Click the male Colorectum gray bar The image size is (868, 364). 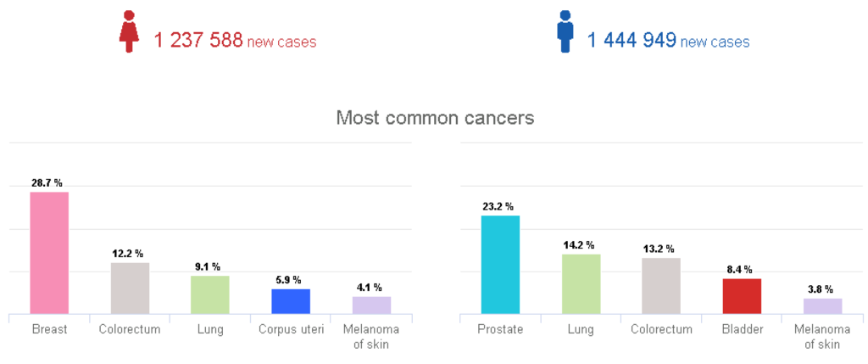[661, 287]
